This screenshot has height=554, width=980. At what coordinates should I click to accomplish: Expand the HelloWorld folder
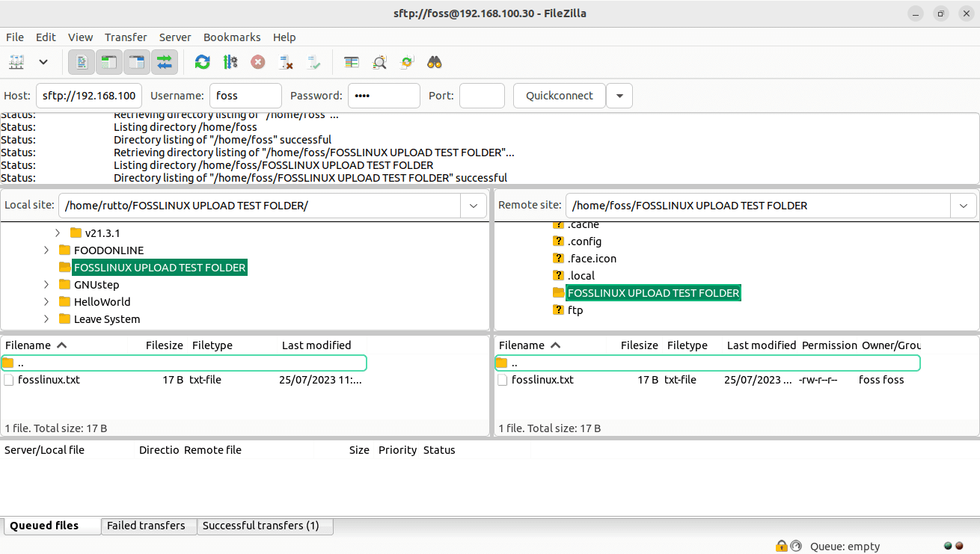tap(46, 302)
